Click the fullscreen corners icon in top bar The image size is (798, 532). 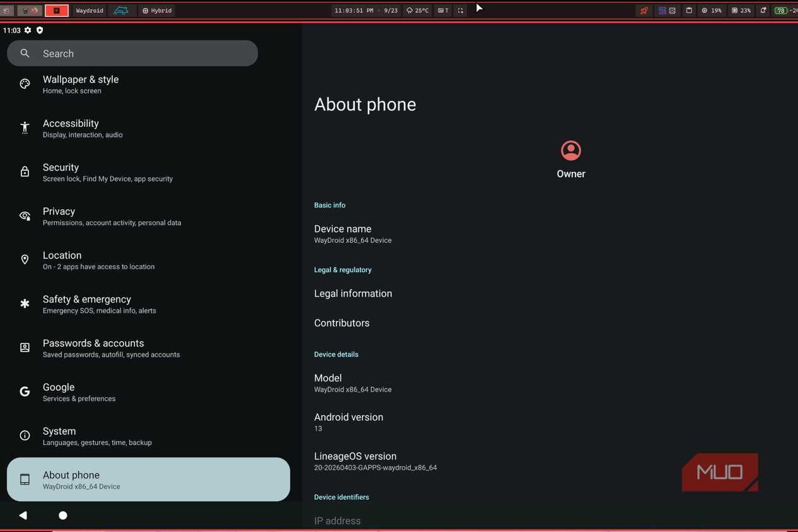coord(461,11)
